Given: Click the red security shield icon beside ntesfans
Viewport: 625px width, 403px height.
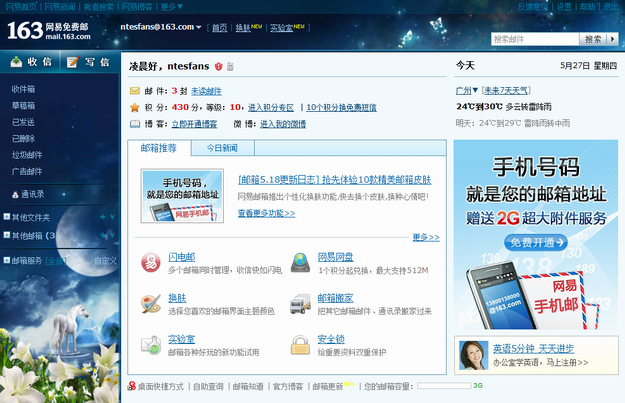Looking at the screenshot, I should click(x=218, y=67).
